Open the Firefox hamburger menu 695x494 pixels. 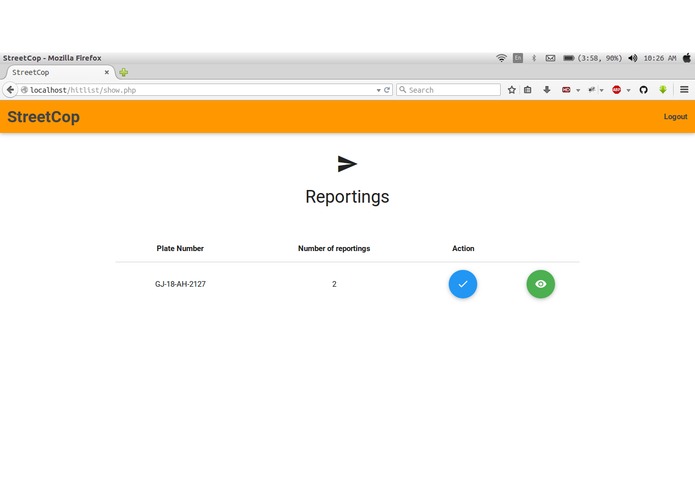(x=684, y=90)
